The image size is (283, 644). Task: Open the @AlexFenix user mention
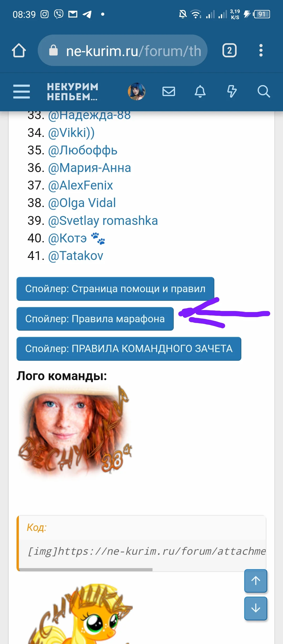click(80, 185)
